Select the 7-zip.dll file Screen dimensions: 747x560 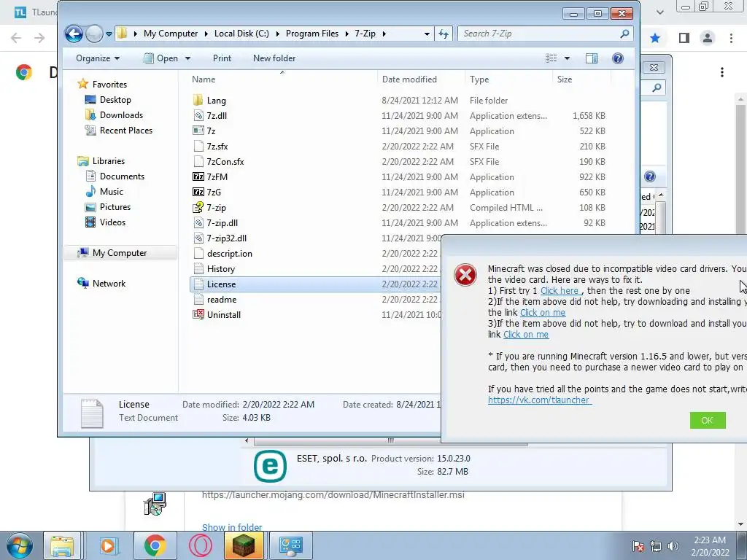pyautogui.click(x=222, y=223)
